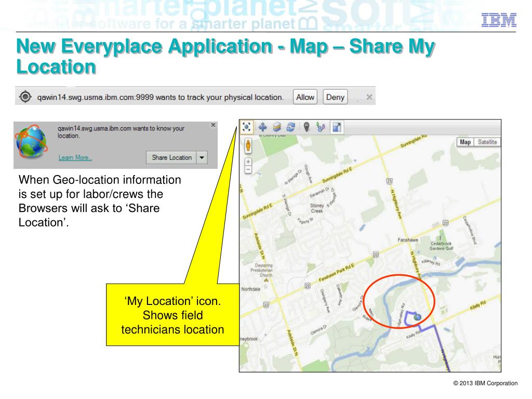This screenshot has width=532, height=399.
Task: Switch to Map view tab
Action: click(465, 142)
